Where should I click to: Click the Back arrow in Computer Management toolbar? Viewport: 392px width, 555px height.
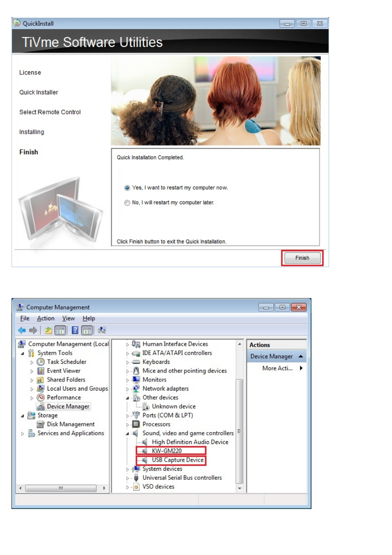[22, 330]
